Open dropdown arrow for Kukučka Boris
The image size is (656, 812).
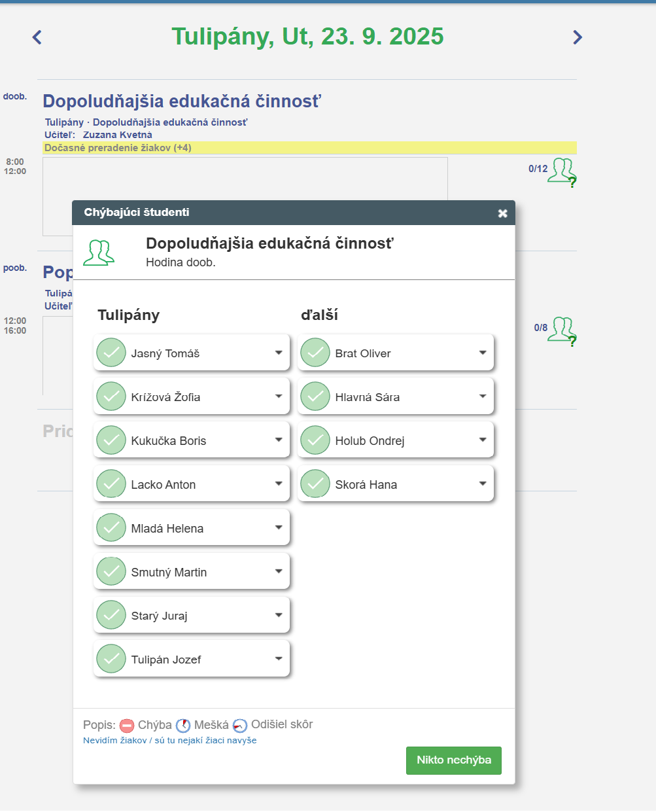(279, 440)
